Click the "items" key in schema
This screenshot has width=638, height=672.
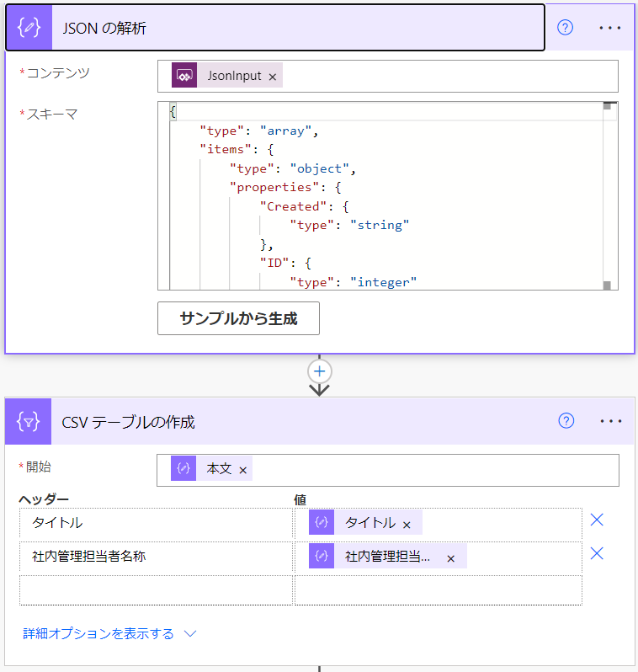coord(226,149)
